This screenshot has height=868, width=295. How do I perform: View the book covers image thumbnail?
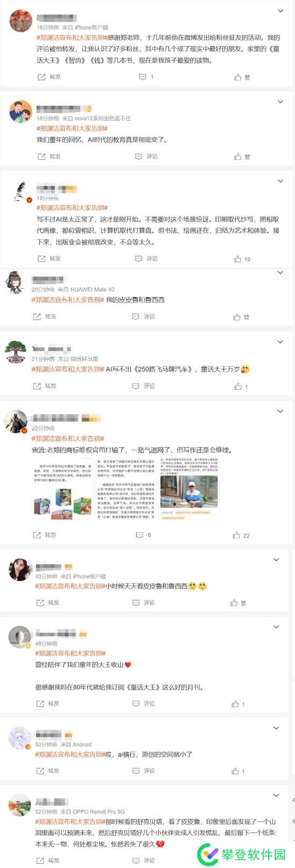[63, 489]
